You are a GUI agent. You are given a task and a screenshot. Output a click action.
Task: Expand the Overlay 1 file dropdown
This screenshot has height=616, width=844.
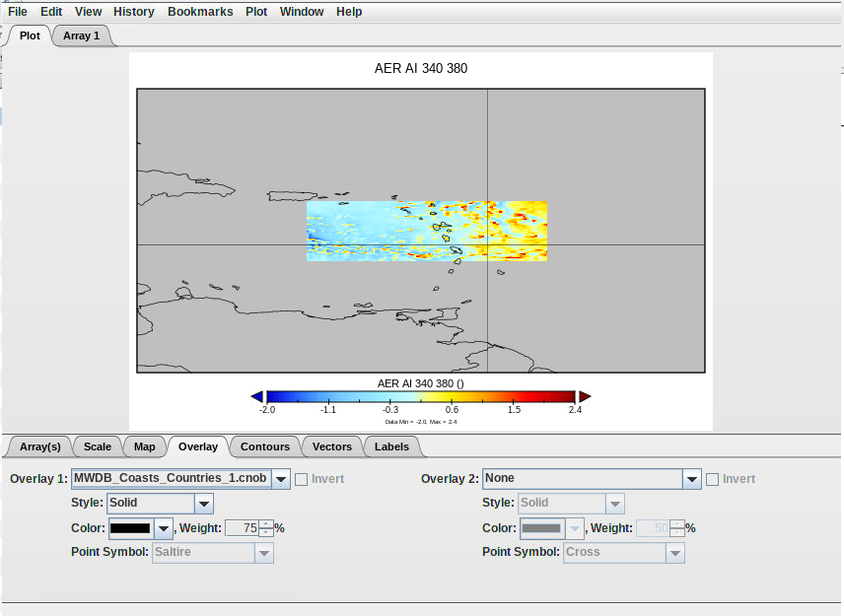pos(281,478)
